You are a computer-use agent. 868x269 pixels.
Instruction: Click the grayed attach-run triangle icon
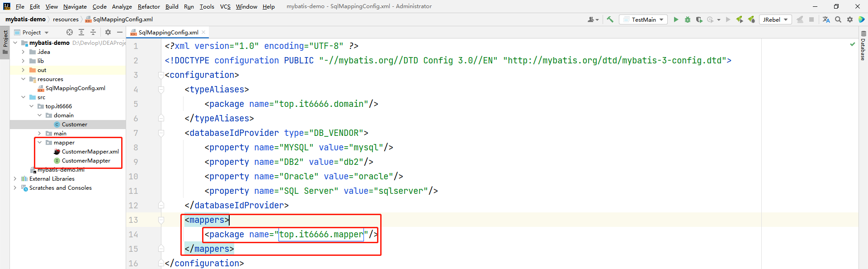coord(728,19)
